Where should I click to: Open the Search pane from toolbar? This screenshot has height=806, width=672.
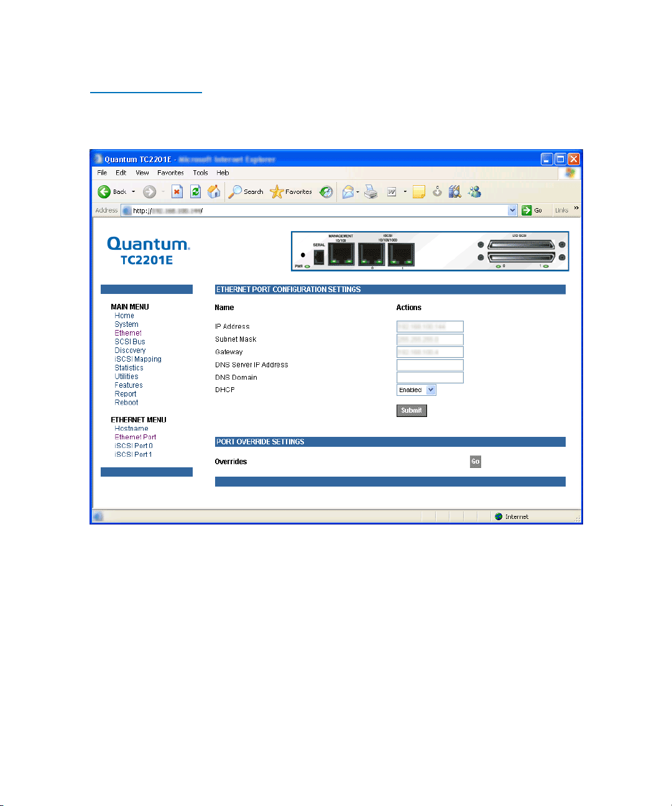pyautogui.click(x=246, y=192)
